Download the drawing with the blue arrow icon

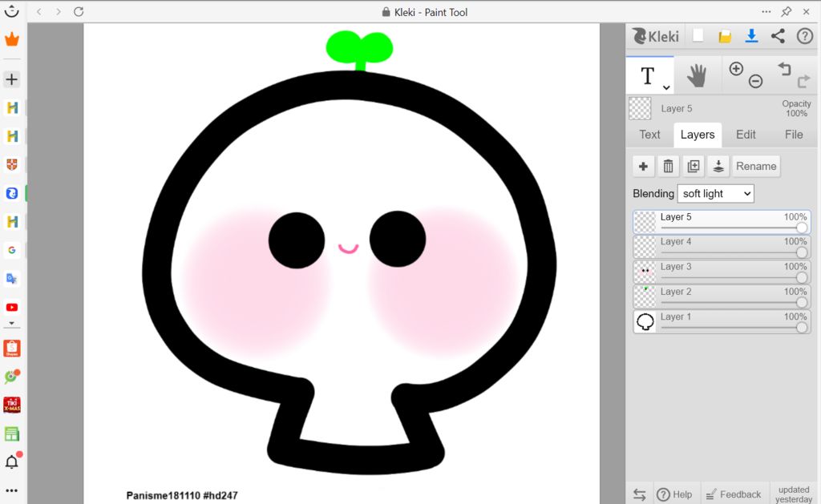(x=751, y=35)
